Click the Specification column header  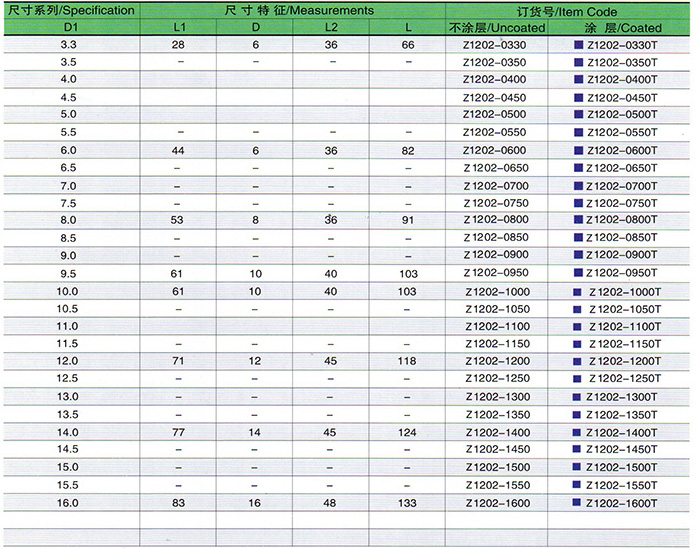(69, 9)
